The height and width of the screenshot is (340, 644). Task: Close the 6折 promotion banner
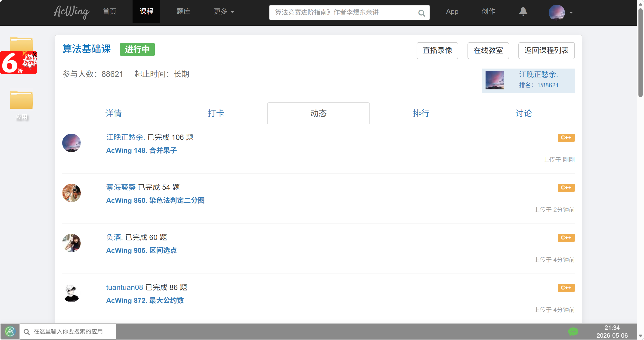34,54
